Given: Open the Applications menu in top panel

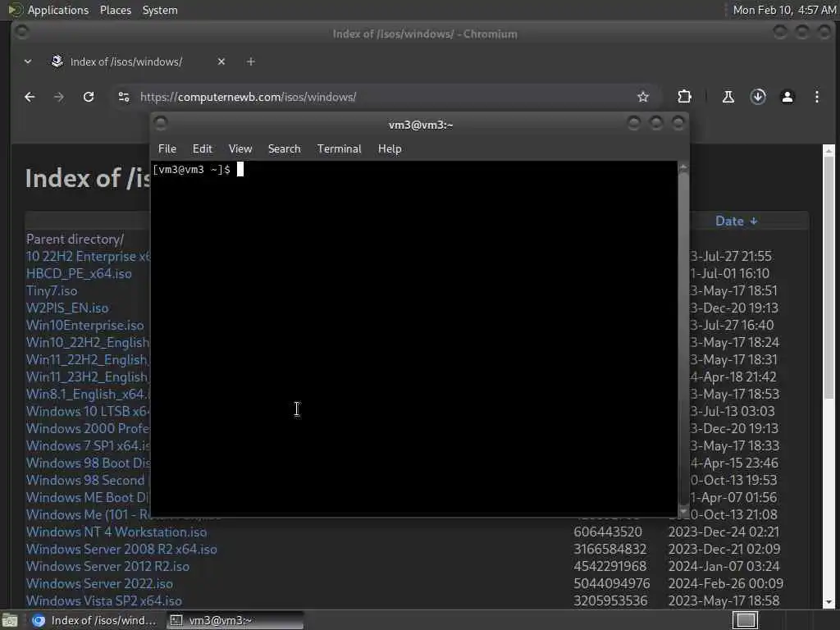Looking at the screenshot, I should 58,10.
